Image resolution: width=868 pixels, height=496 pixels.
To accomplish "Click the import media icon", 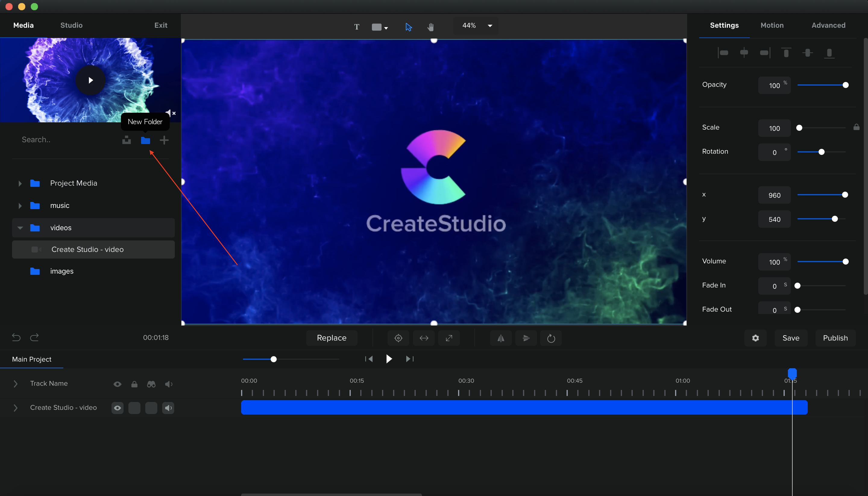I will coord(126,140).
